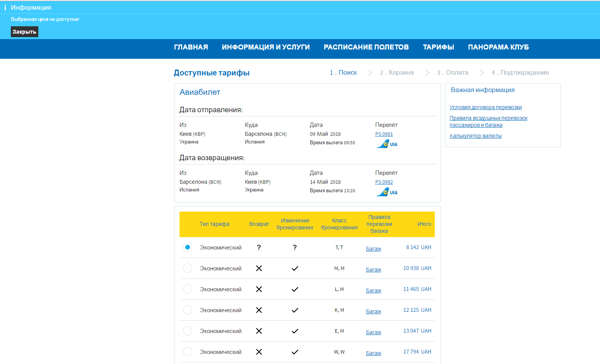Open Багаж rules link for 13 047 UAH fare
This screenshot has width=600, height=364.
pyautogui.click(x=373, y=332)
